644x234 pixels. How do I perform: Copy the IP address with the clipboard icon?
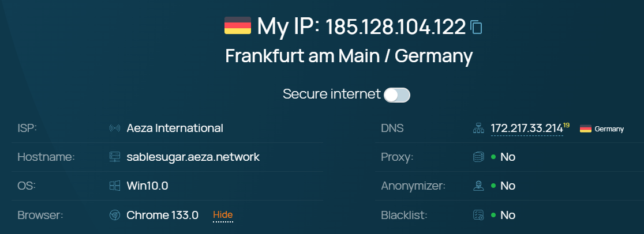click(x=476, y=27)
